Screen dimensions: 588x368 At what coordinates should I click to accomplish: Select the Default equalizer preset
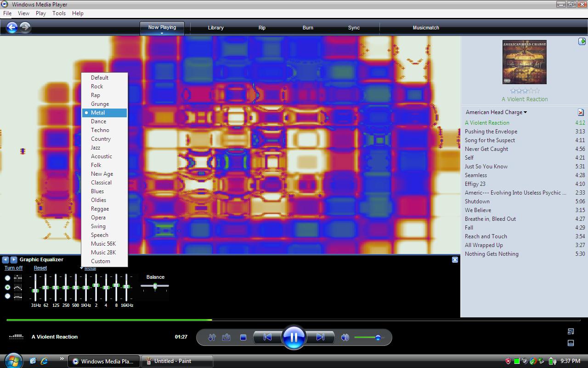point(104,78)
